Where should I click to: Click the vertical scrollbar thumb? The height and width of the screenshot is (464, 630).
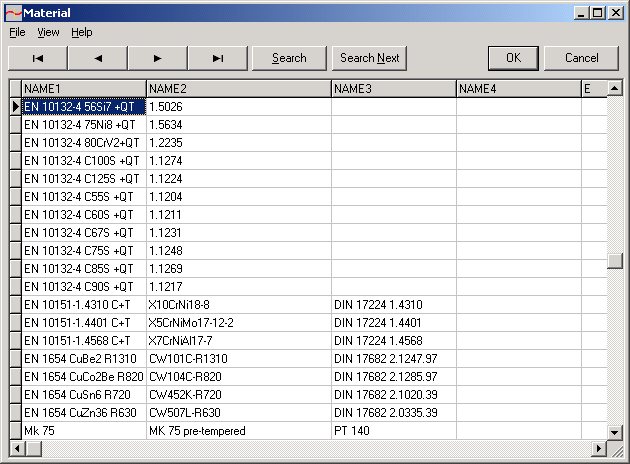615,261
